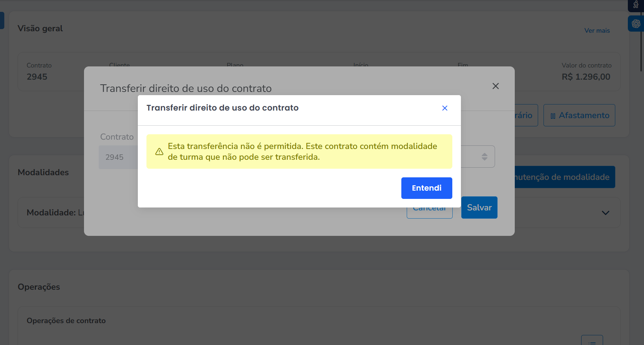644x345 pixels.
Task: Click the walking person icon tab
Action: (636, 5)
